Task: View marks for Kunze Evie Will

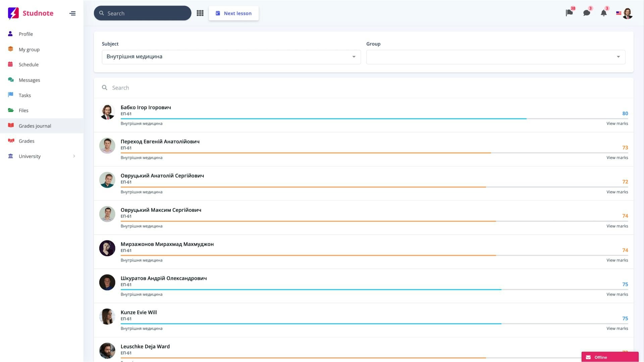Action: [x=617, y=328]
